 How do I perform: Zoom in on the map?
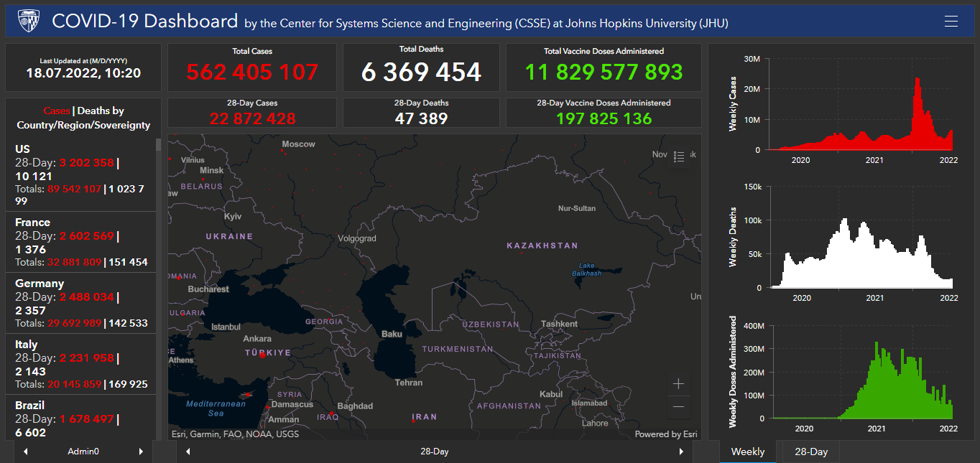[x=678, y=384]
